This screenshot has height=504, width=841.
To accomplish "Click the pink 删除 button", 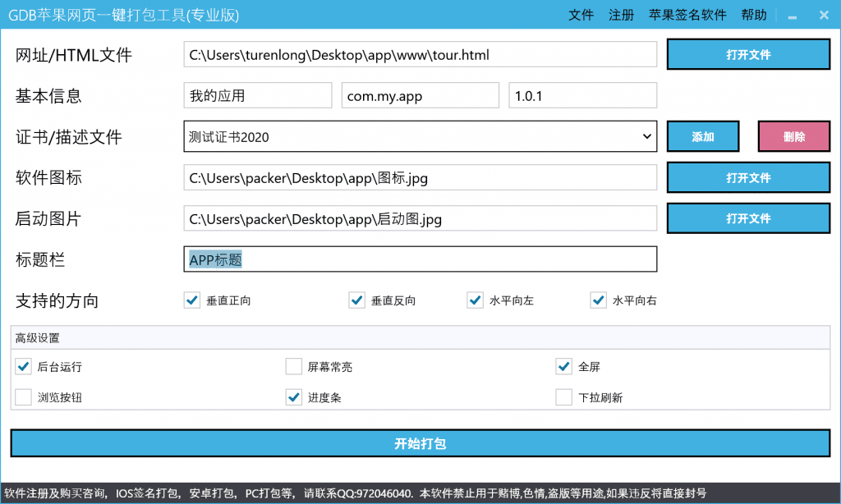I will pos(793,137).
